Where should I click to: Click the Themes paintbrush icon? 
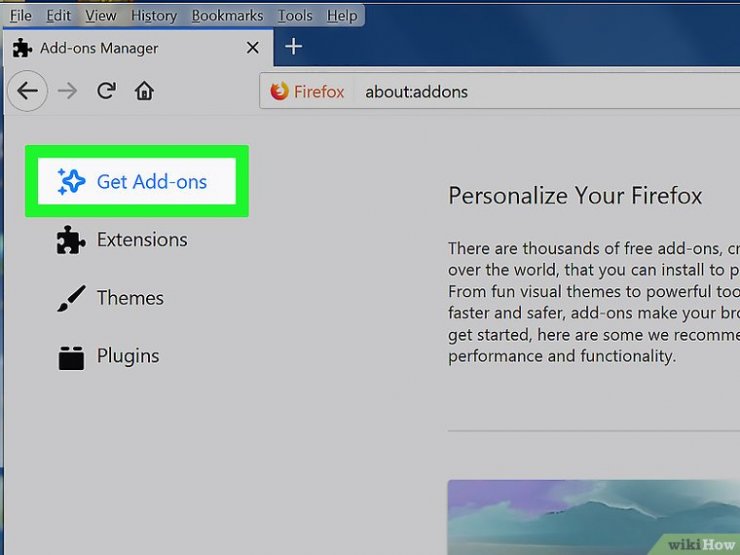(x=71, y=298)
